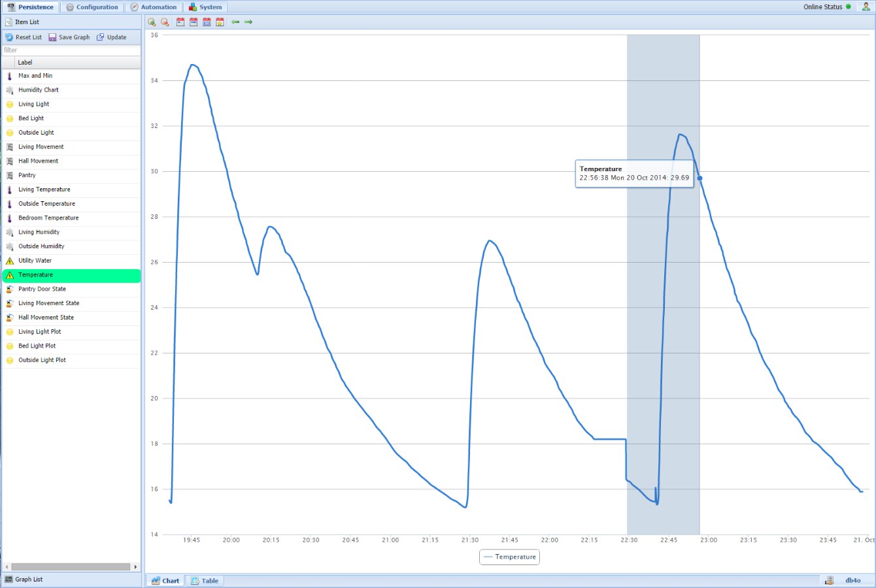Click the Reset List button

(x=24, y=37)
